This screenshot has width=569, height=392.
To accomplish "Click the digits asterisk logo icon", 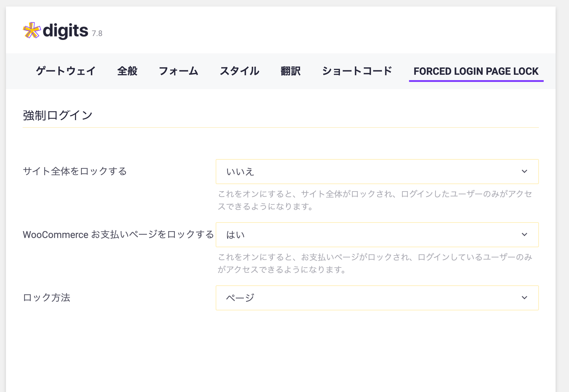I will click(x=32, y=30).
